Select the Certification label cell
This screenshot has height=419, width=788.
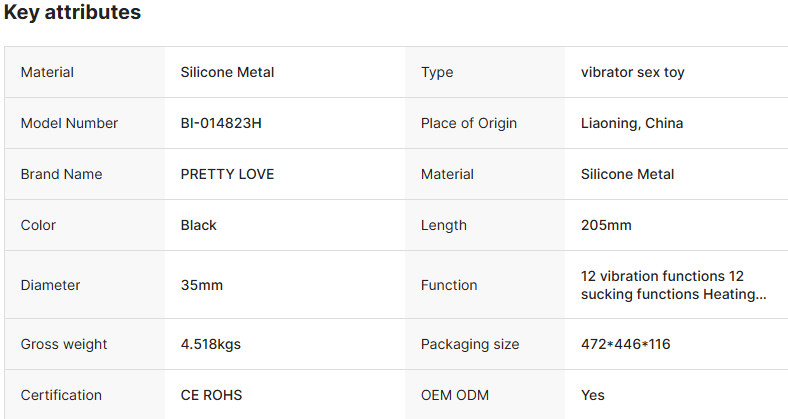(x=61, y=395)
